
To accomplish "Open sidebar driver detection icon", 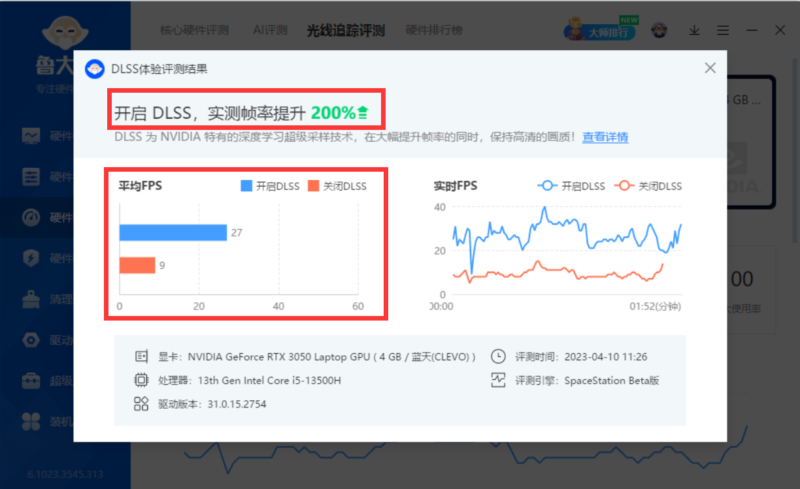I will pyautogui.click(x=31, y=340).
